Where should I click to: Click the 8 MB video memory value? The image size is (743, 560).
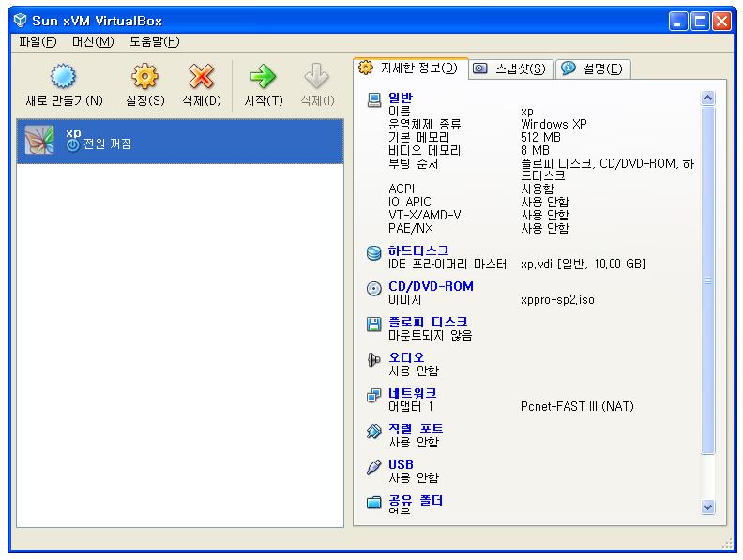[x=535, y=151]
